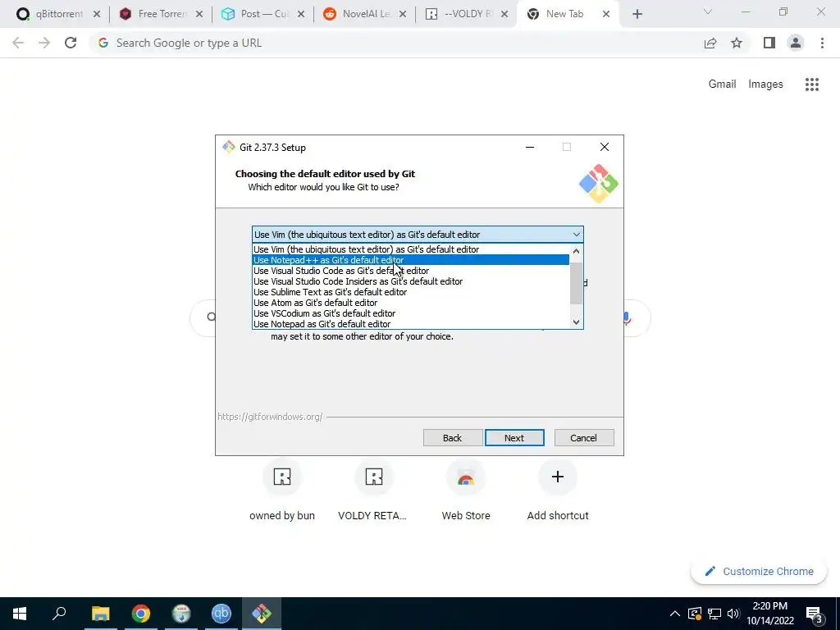Choose Notepad++ as Git's default editor
840x630 pixels.
click(410, 260)
